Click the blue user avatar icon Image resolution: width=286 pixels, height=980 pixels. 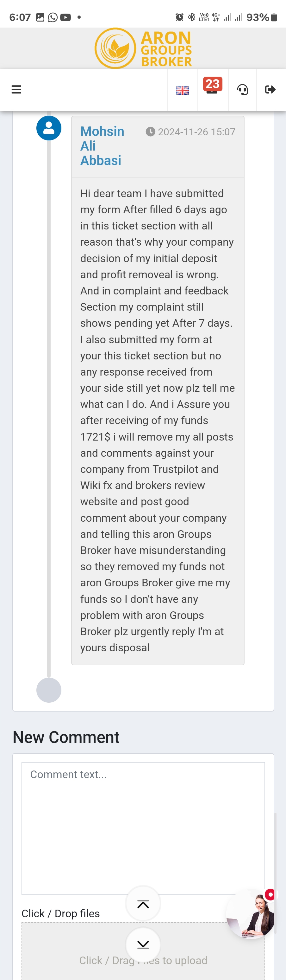(49, 128)
